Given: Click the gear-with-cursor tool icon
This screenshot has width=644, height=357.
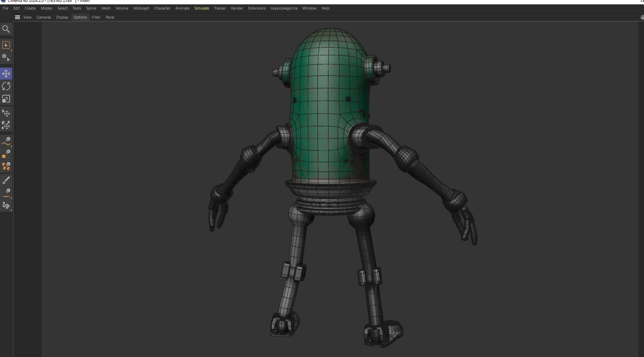Looking at the screenshot, I should pyautogui.click(x=6, y=58).
